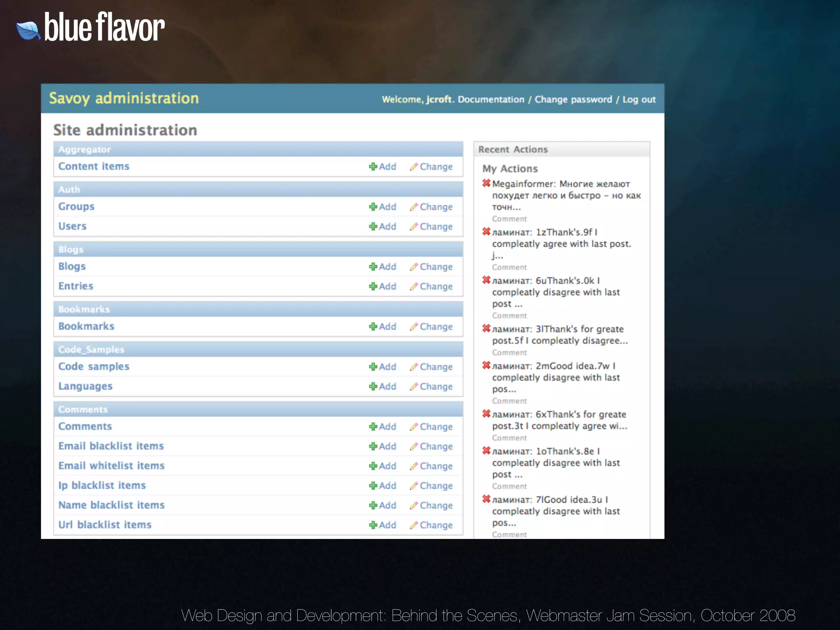The height and width of the screenshot is (630, 840).
Task: Click the green plus Add icon for Content items
Action: coord(373,167)
